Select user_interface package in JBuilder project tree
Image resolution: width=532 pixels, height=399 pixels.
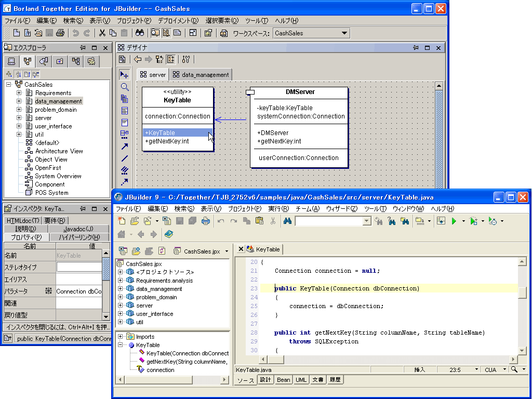[x=154, y=314]
